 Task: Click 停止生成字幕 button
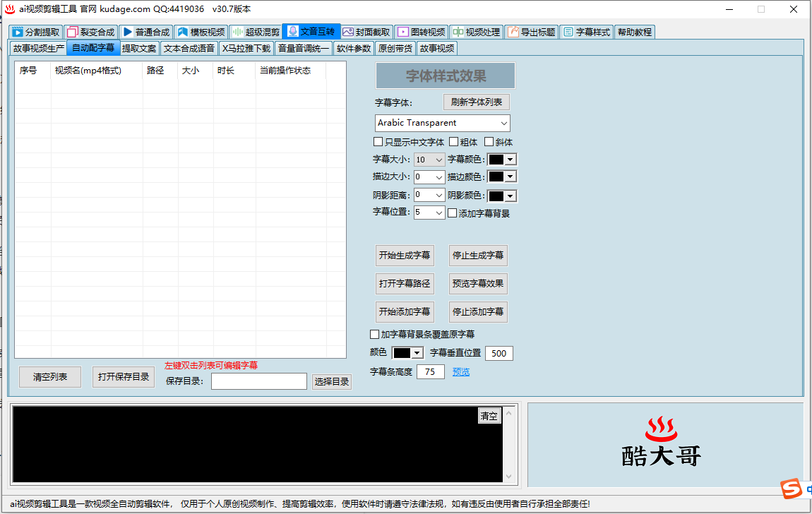[478, 255]
